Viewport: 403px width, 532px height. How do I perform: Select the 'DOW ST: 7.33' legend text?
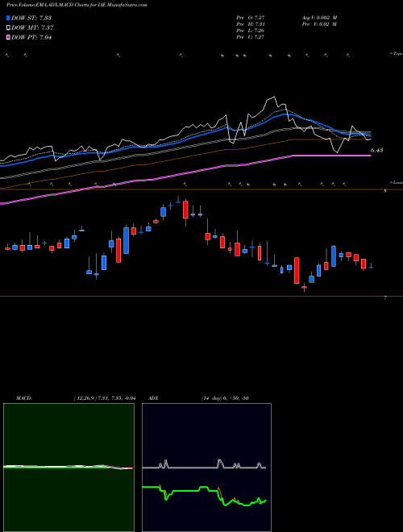coord(31,18)
